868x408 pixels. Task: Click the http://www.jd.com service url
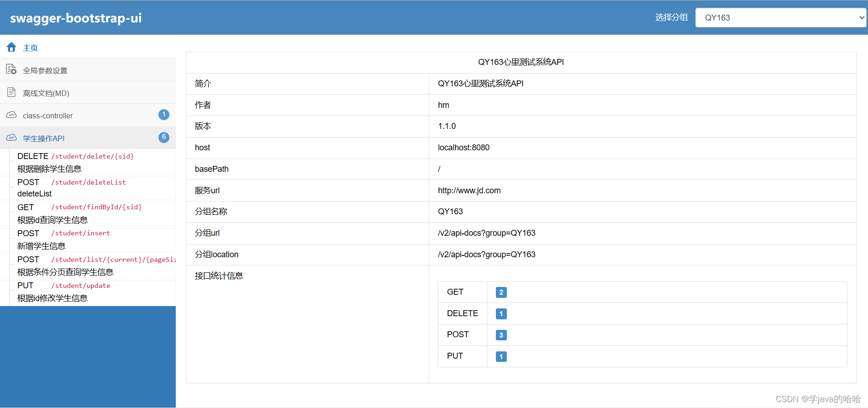click(469, 191)
